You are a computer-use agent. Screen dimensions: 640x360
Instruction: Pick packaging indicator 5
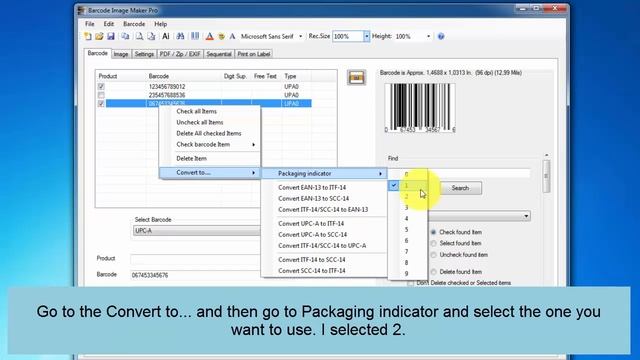(407, 229)
